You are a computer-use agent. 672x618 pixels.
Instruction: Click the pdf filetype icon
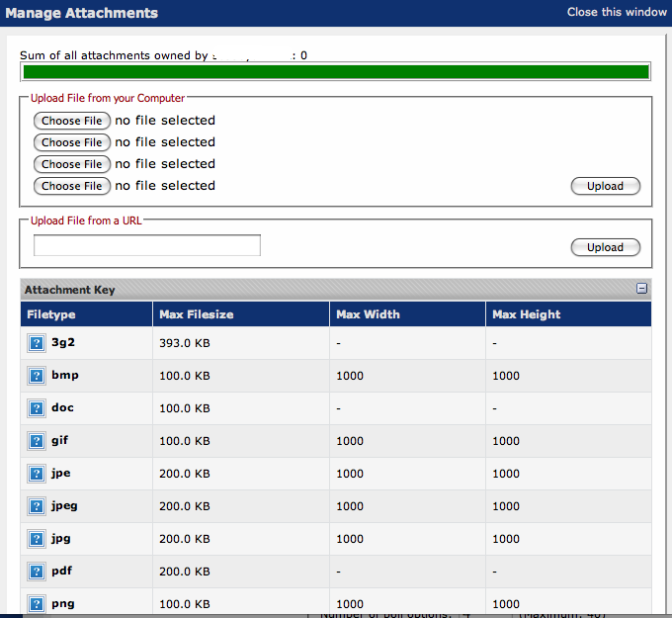pos(37,572)
